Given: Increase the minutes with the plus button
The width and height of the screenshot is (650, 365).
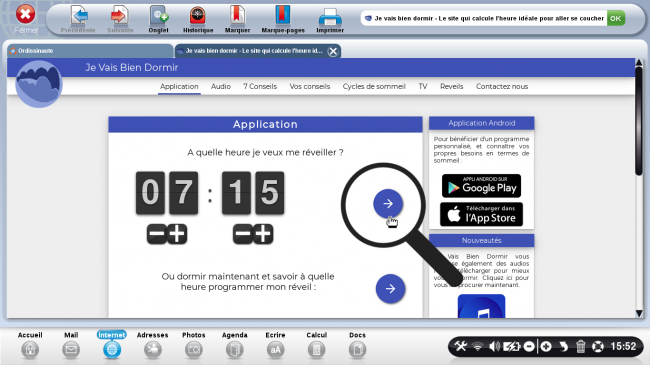Looking at the screenshot, I should click(x=263, y=234).
